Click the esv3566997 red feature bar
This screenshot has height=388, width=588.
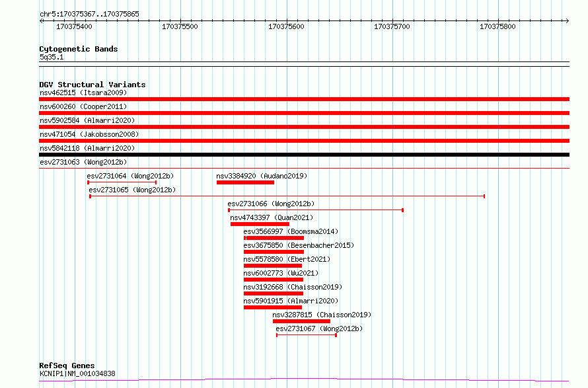pyautogui.click(x=274, y=238)
